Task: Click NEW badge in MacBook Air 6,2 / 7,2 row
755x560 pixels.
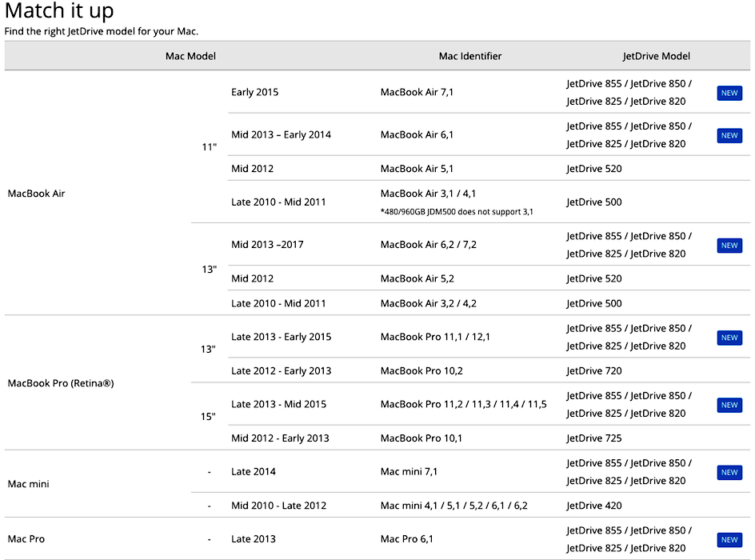Action: pos(729,245)
